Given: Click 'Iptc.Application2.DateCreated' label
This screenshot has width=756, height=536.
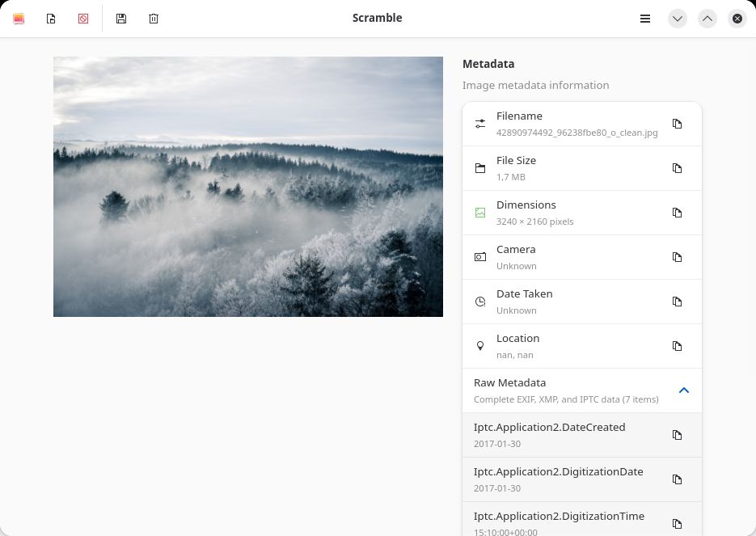Looking at the screenshot, I should [549, 428].
